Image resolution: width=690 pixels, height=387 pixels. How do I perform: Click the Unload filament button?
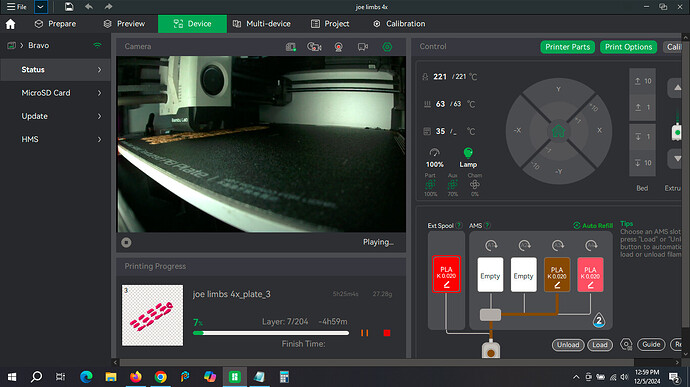568,345
